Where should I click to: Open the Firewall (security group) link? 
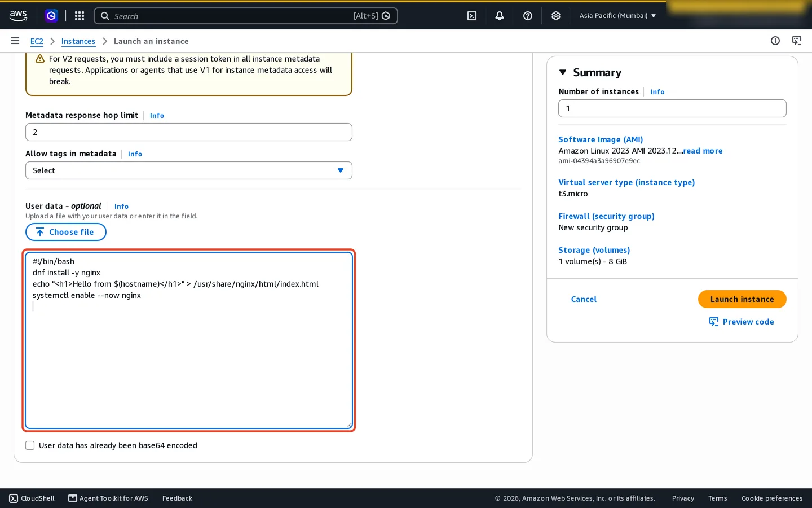pyautogui.click(x=606, y=216)
